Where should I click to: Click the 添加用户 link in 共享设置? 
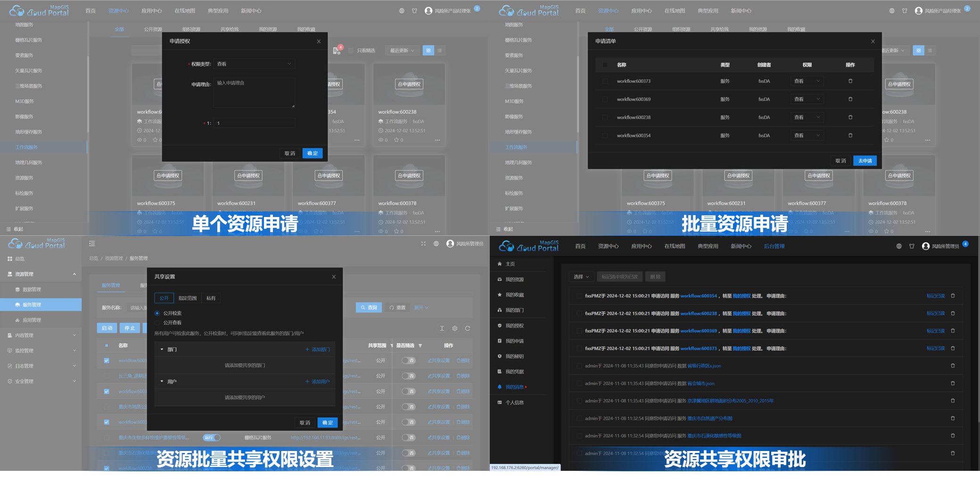pos(318,381)
